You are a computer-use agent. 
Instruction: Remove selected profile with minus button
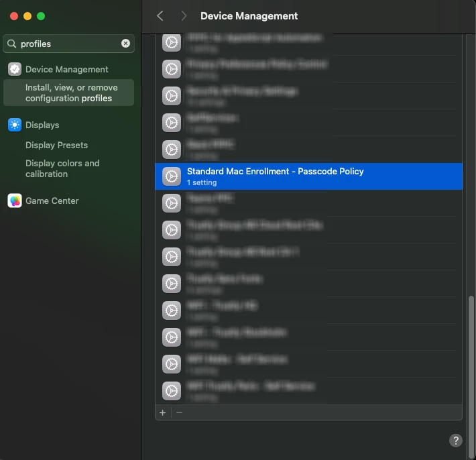(179, 412)
